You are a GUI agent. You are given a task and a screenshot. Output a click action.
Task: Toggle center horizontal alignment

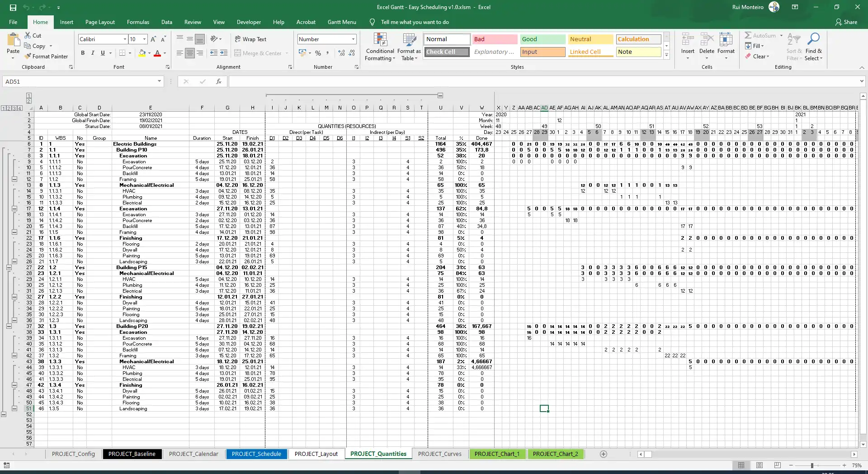[x=190, y=53]
